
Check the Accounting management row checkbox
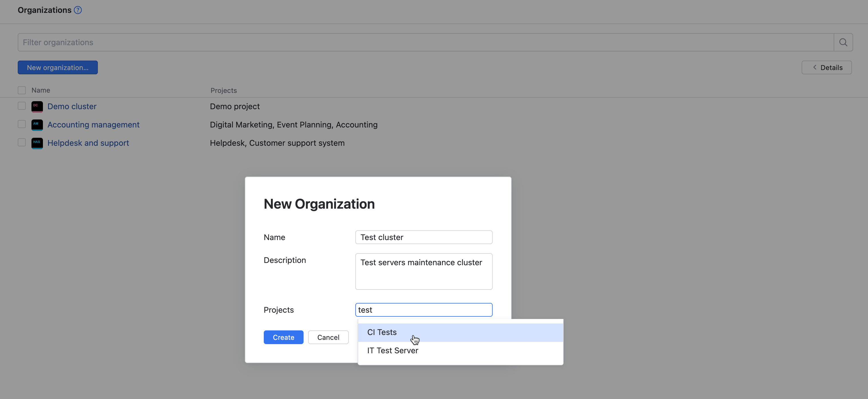(21, 124)
